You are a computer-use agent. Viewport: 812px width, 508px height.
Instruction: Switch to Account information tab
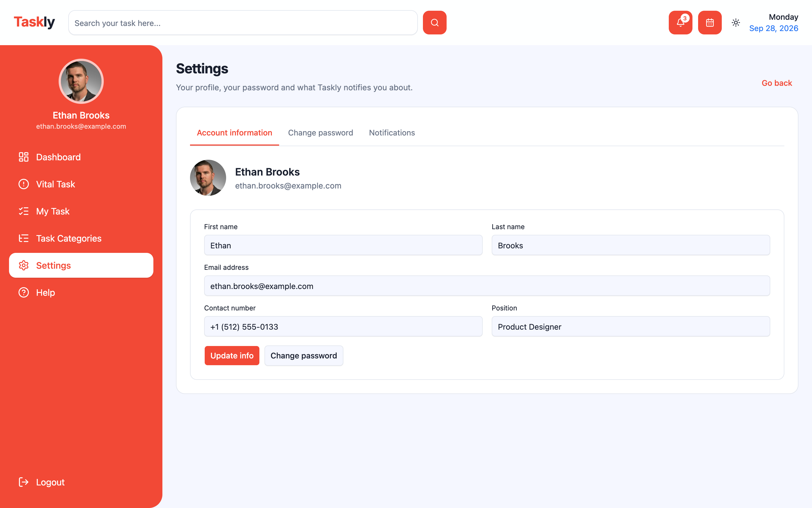tap(234, 133)
